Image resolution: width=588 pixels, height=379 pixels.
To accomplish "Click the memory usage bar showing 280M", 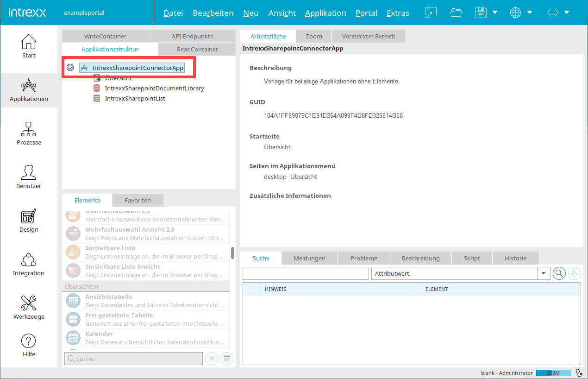I will (553, 373).
